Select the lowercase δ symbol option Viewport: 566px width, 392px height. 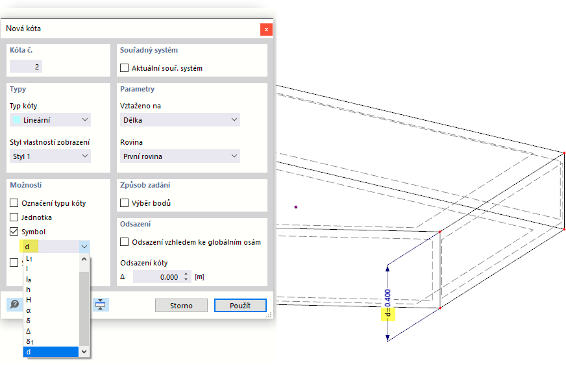coord(51,321)
